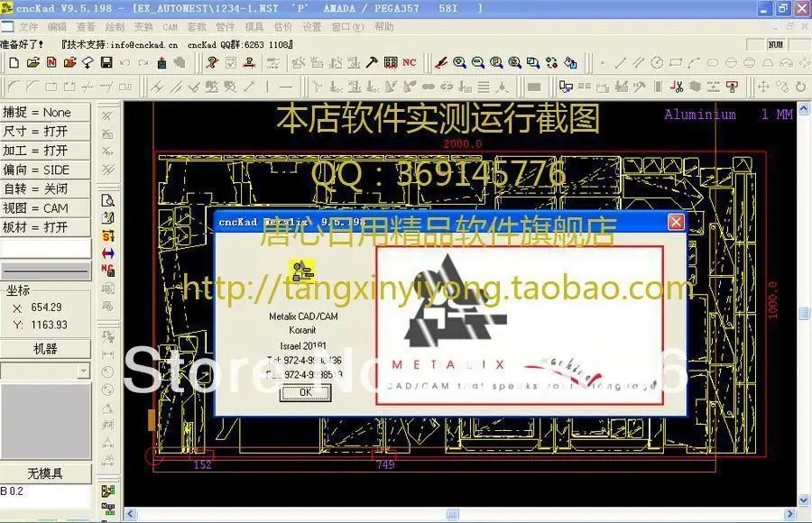The image size is (812, 523).
Task: Click the tool turret grid icon
Action: click(391, 62)
